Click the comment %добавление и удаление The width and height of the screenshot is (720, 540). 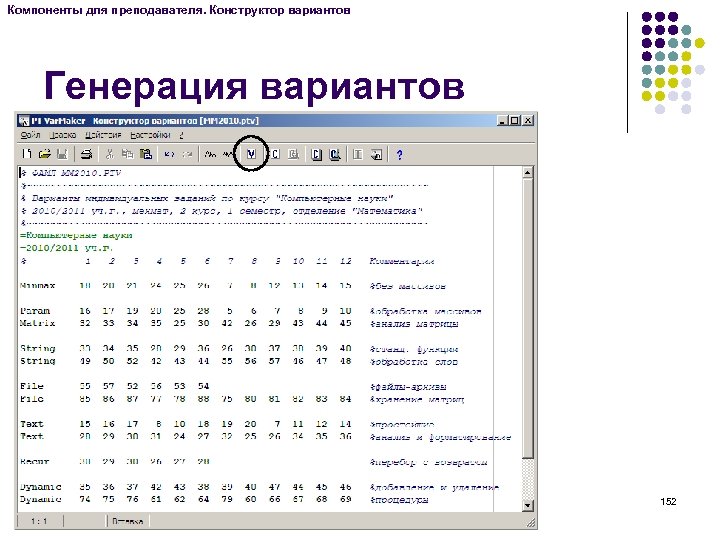[434, 487]
